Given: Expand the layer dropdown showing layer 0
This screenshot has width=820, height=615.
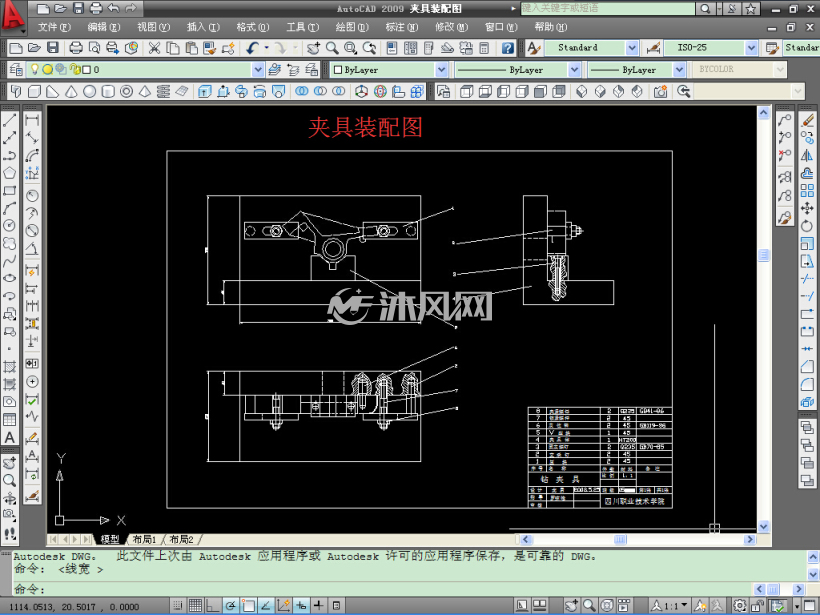Looking at the screenshot, I should 258,70.
